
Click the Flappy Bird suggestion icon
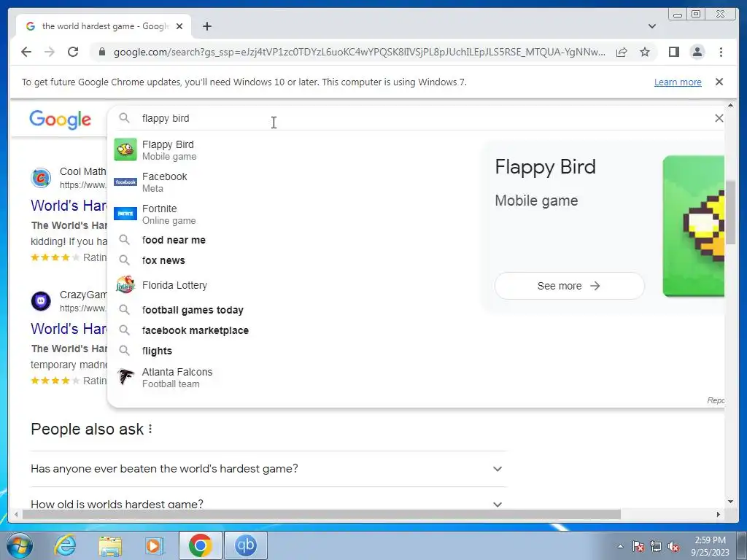[125, 150]
